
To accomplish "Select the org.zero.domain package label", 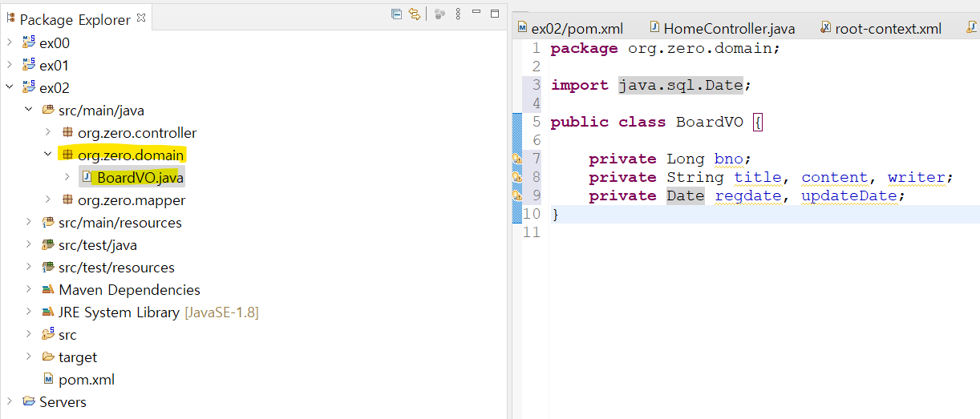I will click(x=131, y=155).
